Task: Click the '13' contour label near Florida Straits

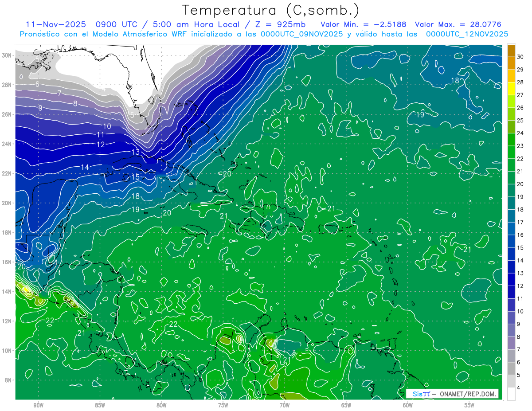Action: 136,152
